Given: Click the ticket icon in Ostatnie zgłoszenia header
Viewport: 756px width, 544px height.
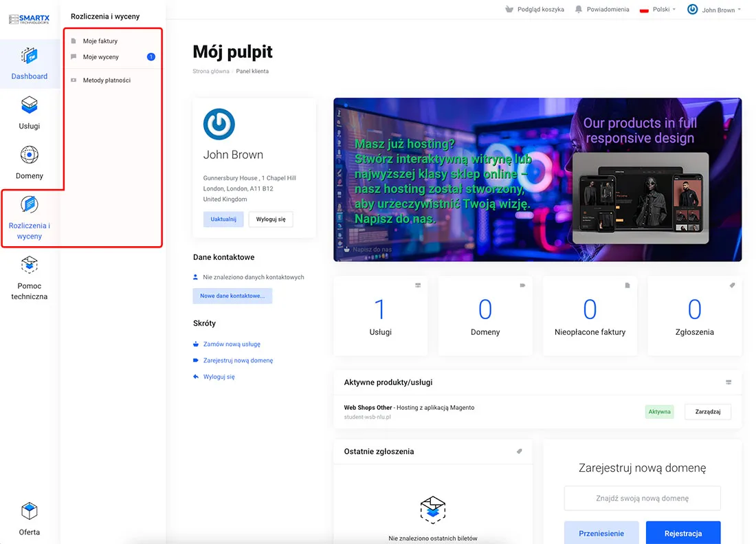Looking at the screenshot, I should tap(520, 451).
